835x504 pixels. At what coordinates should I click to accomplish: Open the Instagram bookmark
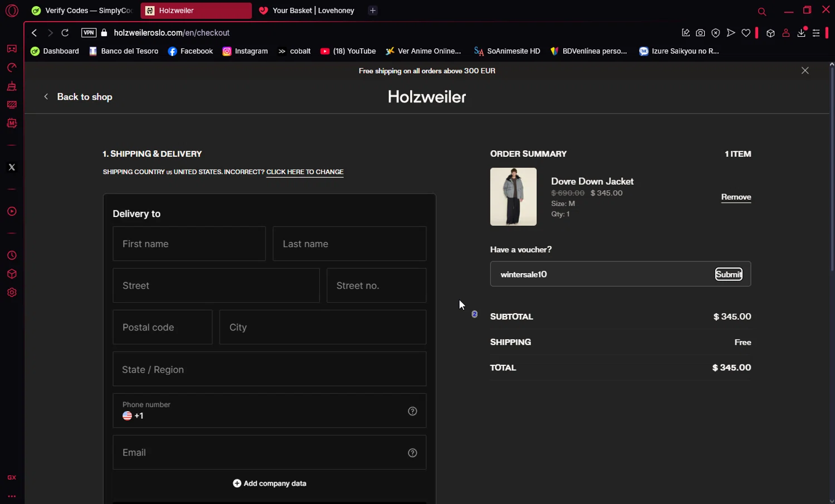(245, 51)
